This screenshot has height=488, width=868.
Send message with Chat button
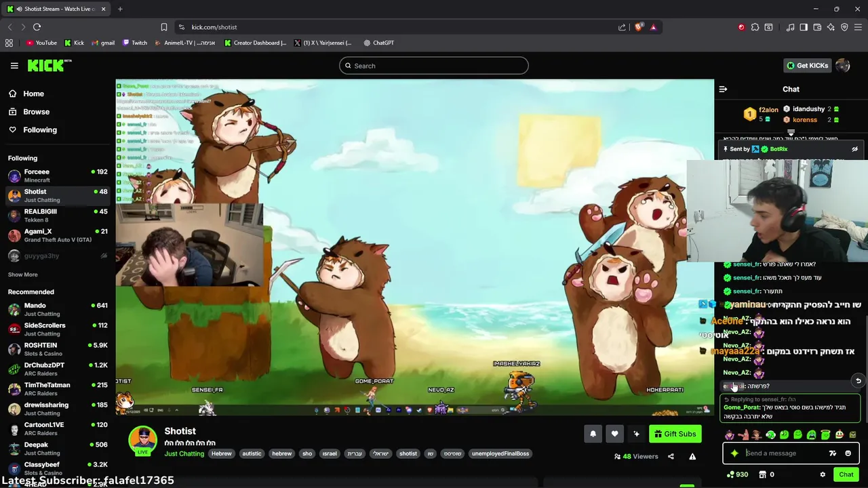point(846,474)
